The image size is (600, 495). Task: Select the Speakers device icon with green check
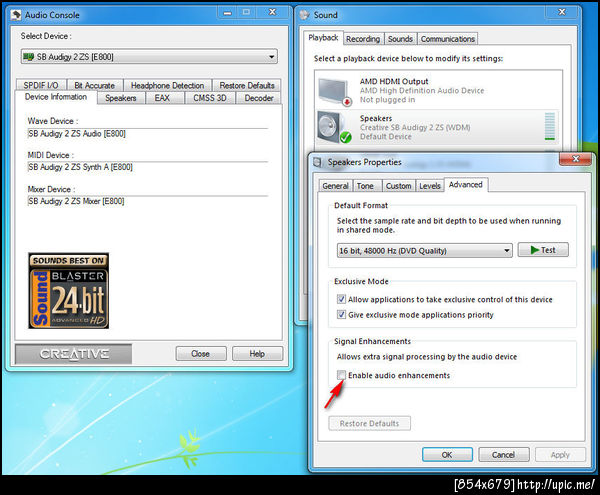pos(334,127)
